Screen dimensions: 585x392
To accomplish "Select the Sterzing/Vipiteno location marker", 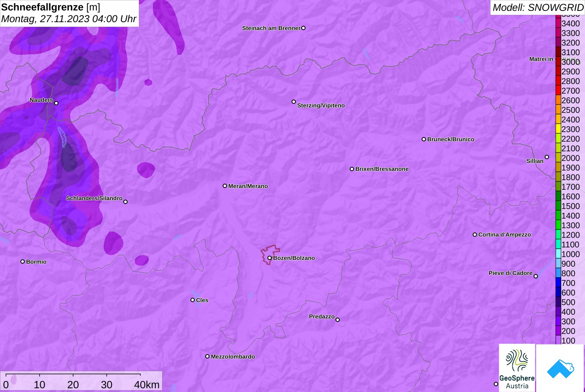I will click(294, 102).
